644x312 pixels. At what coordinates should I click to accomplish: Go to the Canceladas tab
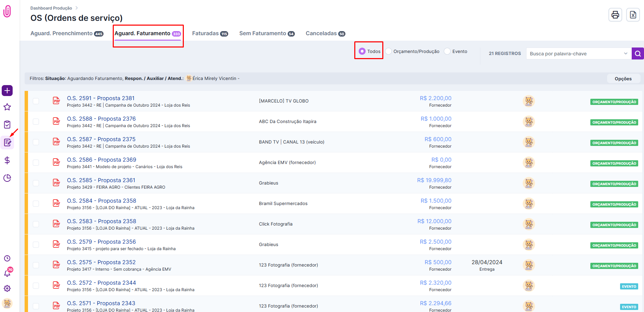(325, 33)
